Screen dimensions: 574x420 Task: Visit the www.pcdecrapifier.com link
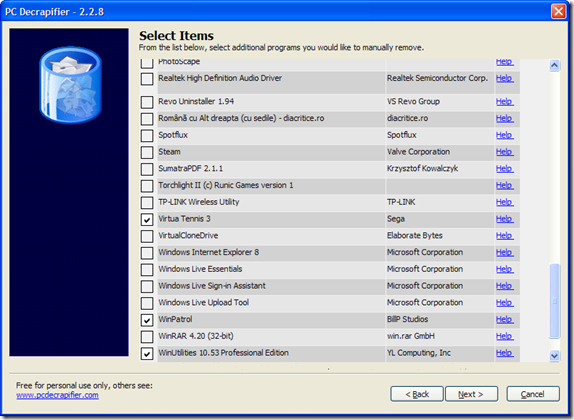[x=57, y=395]
